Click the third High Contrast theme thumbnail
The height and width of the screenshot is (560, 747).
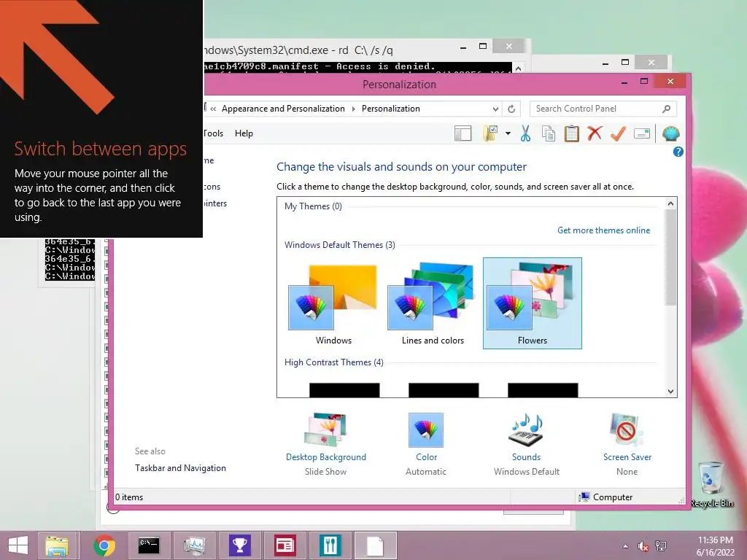[x=543, y=390]
